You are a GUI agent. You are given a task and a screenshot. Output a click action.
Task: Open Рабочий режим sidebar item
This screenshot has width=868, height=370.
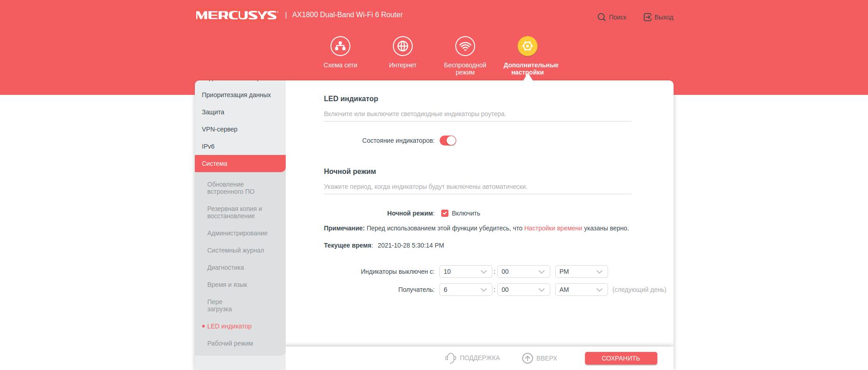coord(230,343)
